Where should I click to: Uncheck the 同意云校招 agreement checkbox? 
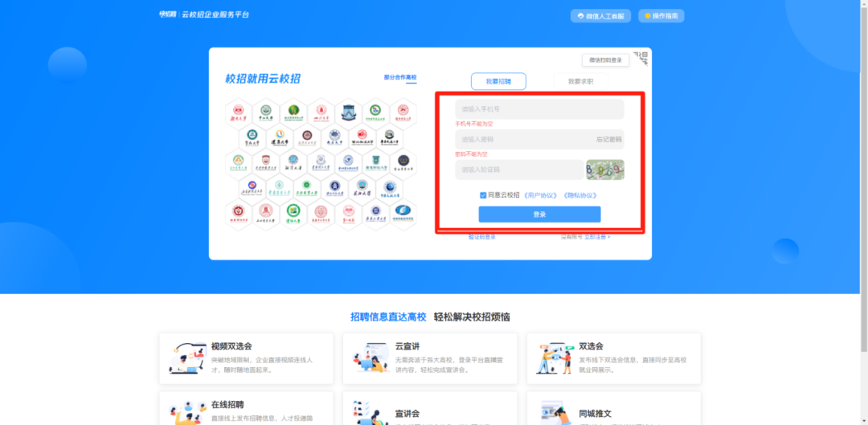tap(483, 195)
